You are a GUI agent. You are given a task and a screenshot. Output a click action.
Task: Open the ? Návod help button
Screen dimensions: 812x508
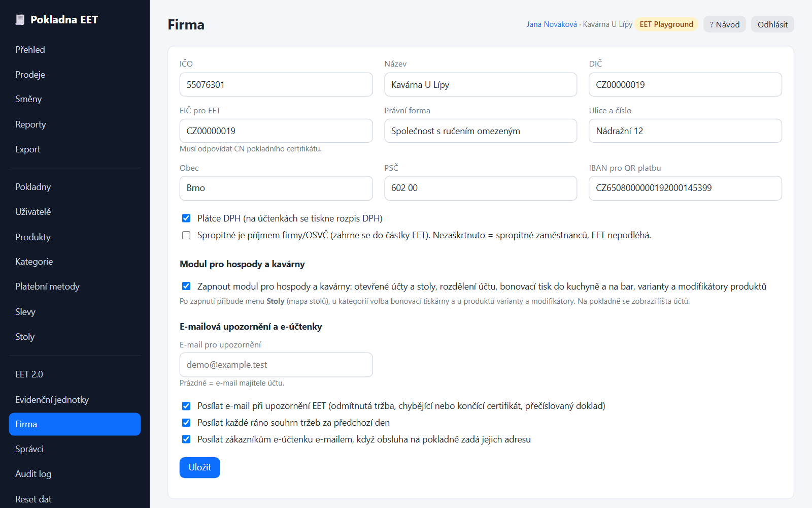pyautogui.click(x=725, y=24)
